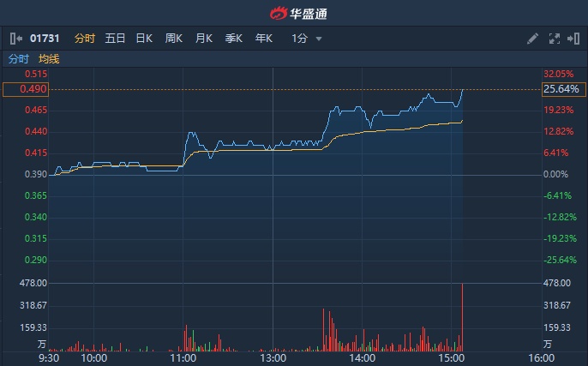
Task: Select the 日K daily candlestick tab
Action: click(x=144, y=39)
